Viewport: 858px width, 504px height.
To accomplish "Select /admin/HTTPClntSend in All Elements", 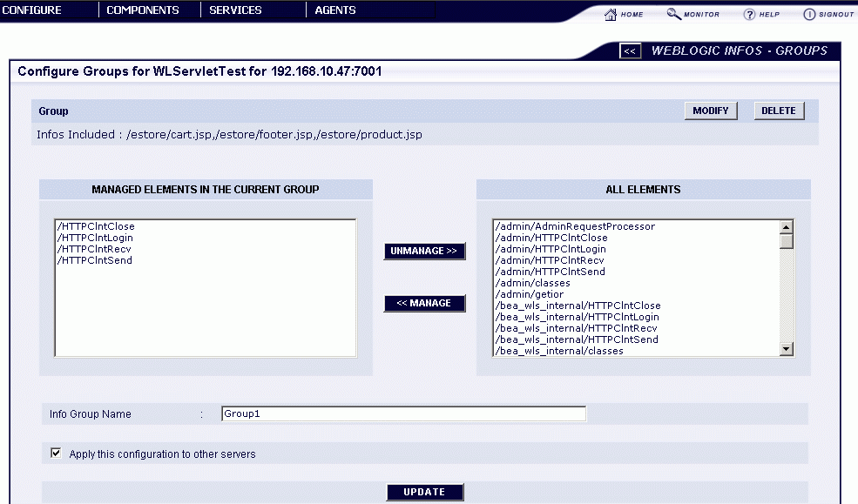I will click(550, 272).
